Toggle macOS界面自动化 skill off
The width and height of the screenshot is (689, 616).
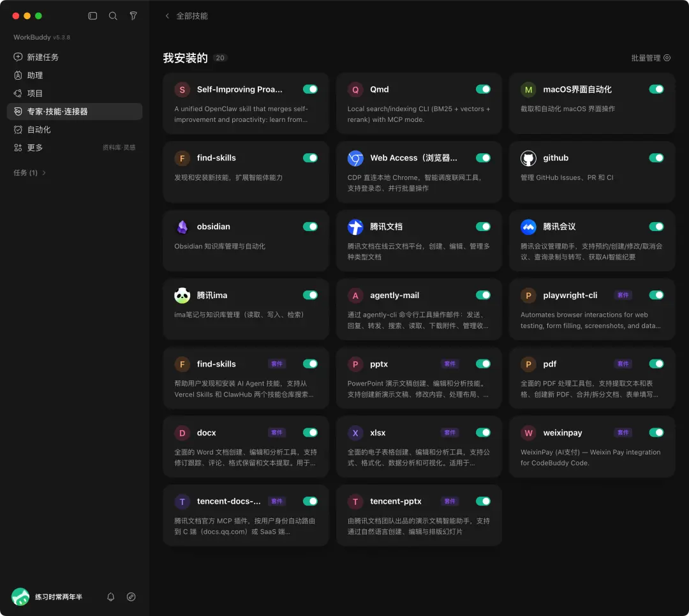pyautogui.click(x=656, y=89)
